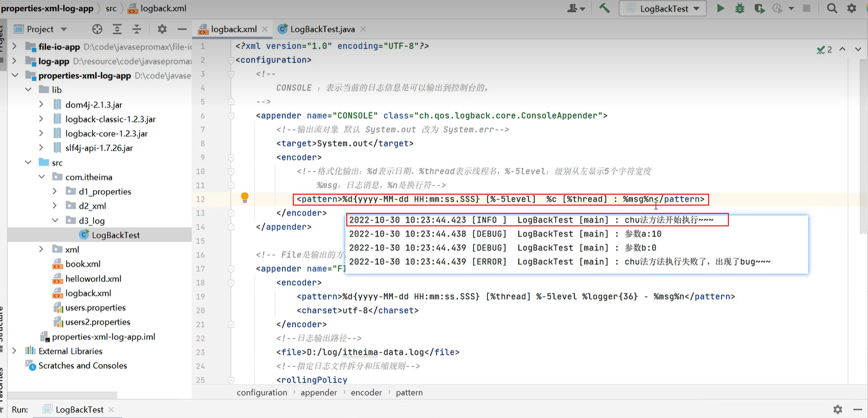Screen dimensions: 868x418
Task: Collapse the d3_log package
Action: click(55, 220)
